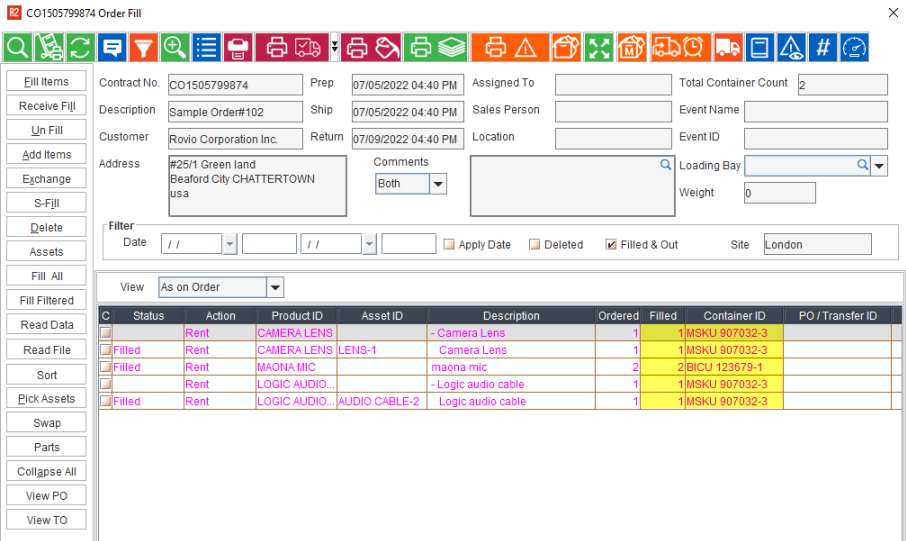The image size is (906, 541).
Task: Enable the Apply Date checkbox
Action: coord(449,244)
